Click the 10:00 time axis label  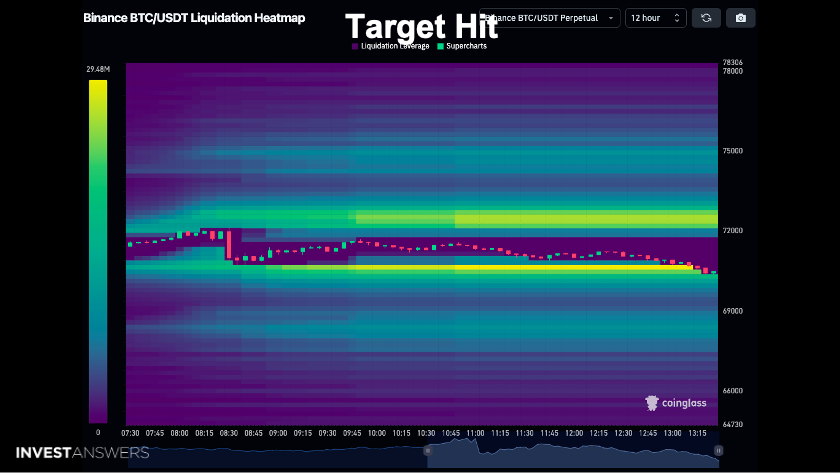coord(377,433)
